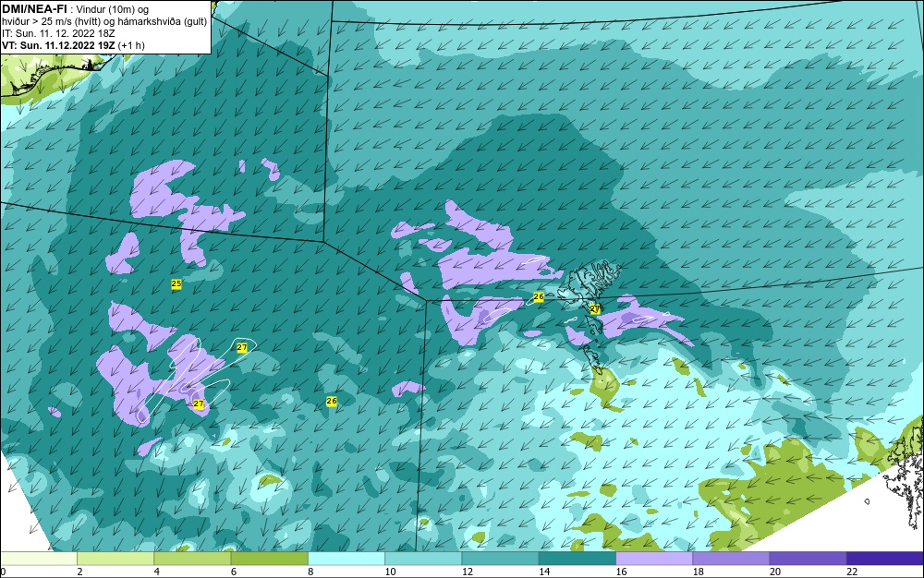Click the light lavender 16–18 legend swatch
This screenshot has height=578, width=924.
tap(654, 559)
